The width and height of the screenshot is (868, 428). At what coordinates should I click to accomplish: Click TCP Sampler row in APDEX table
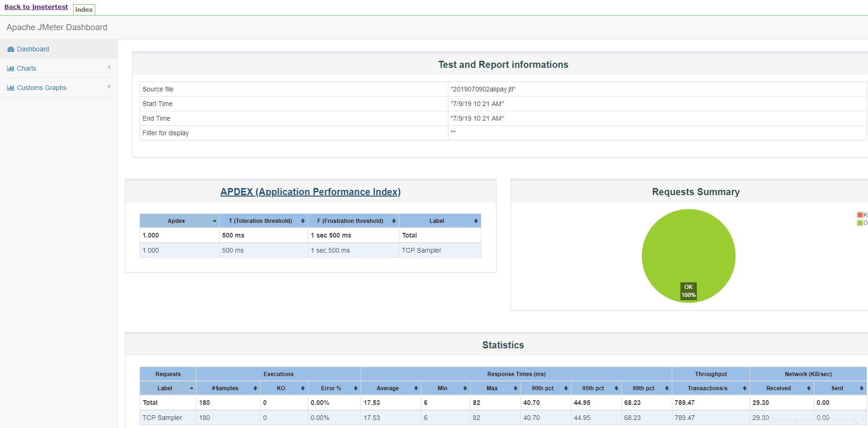pyautogui.click(x=310, y=250)
